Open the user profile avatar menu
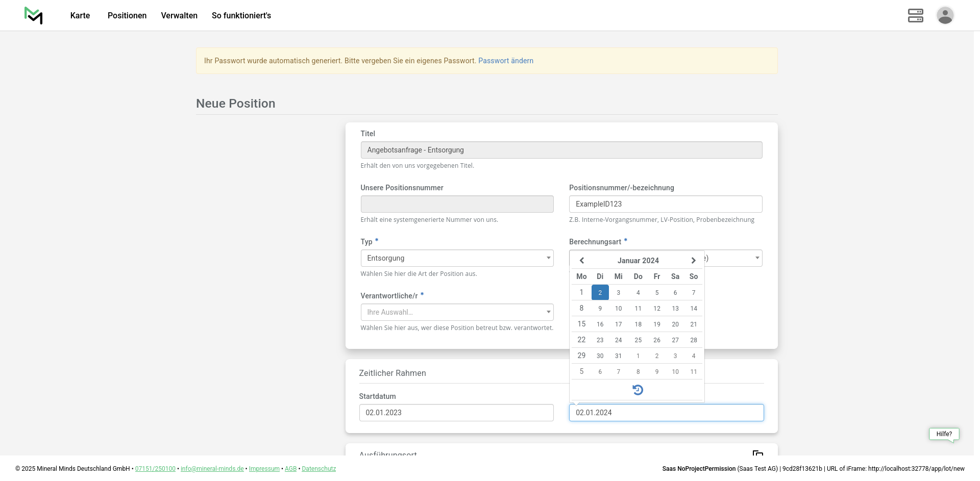This screenshot has width=980, height=481. pos(945,15)
